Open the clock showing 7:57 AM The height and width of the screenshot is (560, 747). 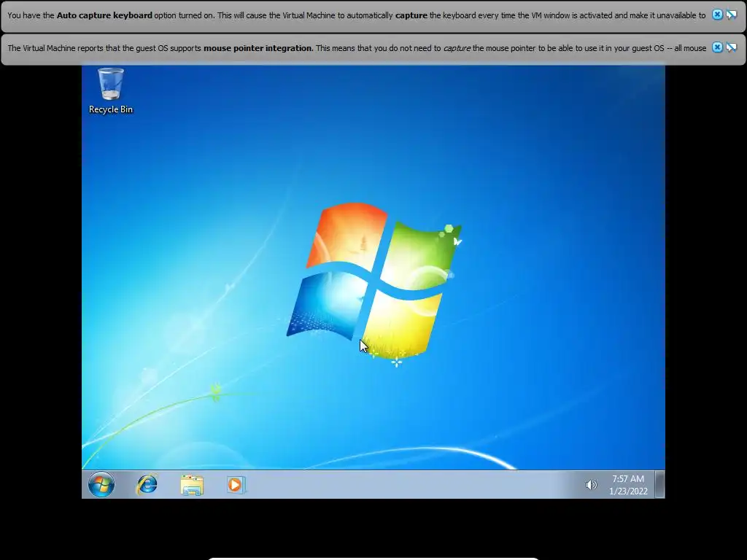(628, 485)
